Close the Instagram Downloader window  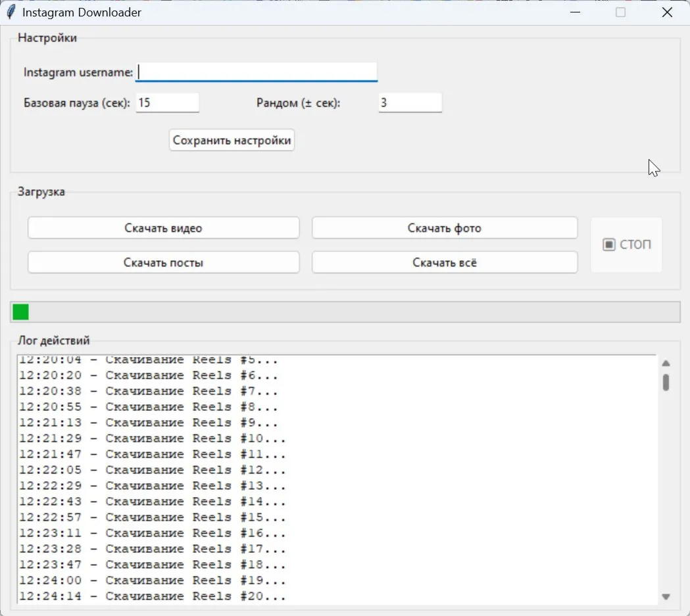667,12
